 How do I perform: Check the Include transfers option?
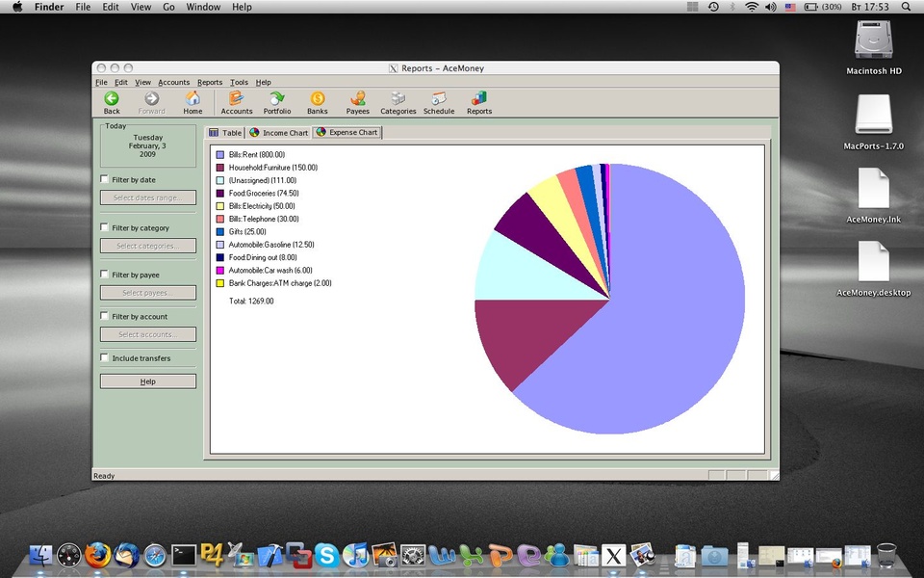click(105, 358)
